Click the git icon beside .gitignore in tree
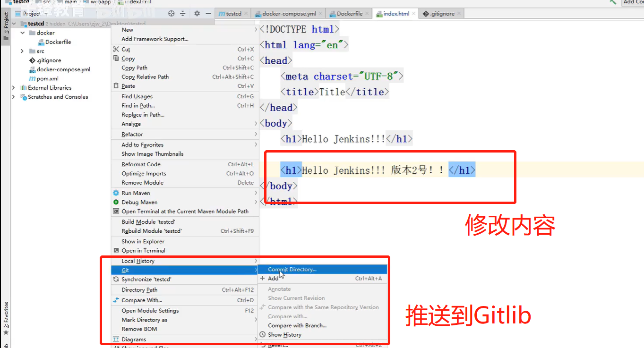The height and width of the screenshot is (348, 644). 32,60
